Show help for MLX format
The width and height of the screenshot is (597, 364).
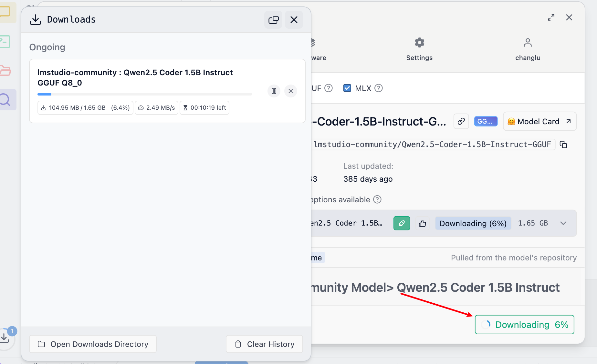coord(379,88)
